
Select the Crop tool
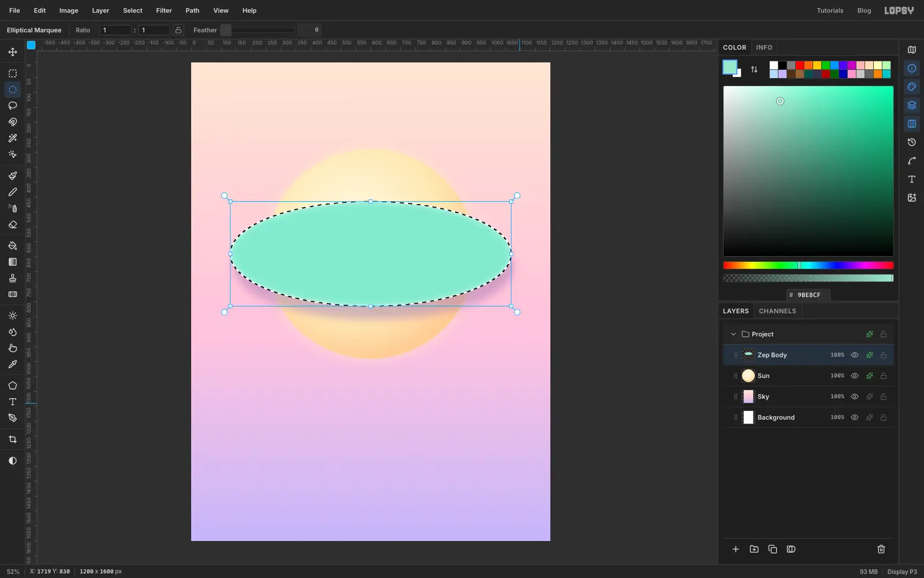click(13, 439)
